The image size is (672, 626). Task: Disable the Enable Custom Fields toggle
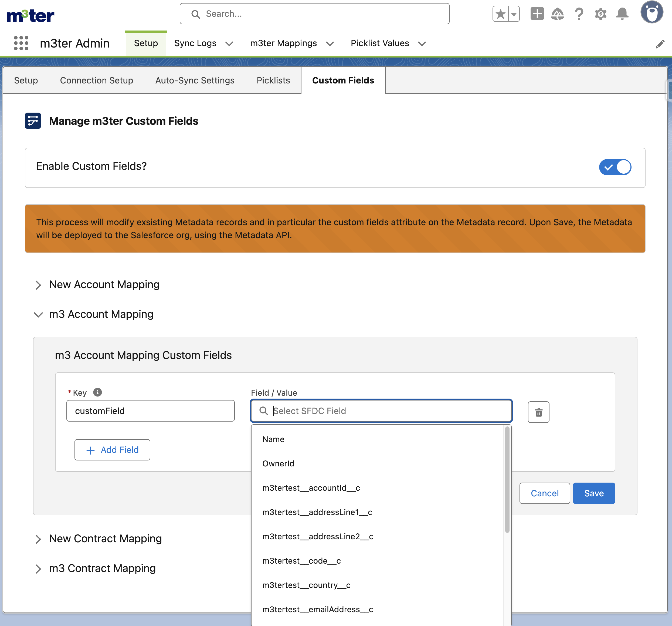pyautogui.click(x=615, y=167)
